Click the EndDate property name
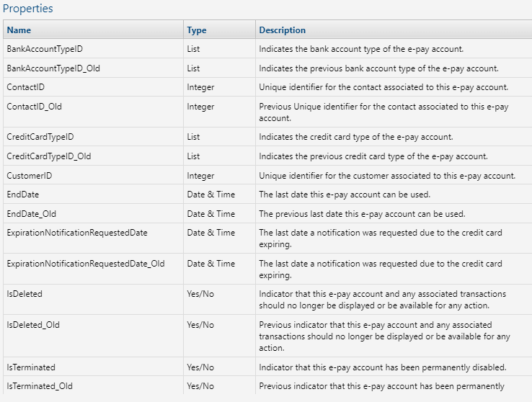 pos(23,195)
